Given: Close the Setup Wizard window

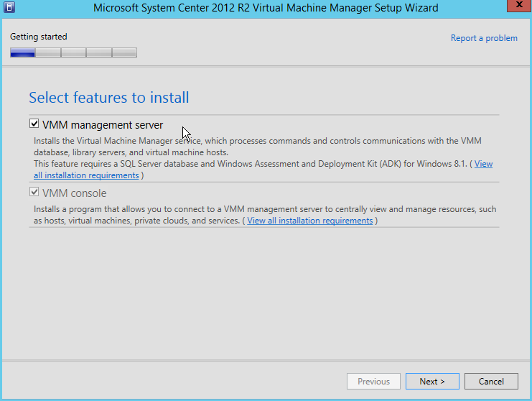Looking at the screenshot, I should pyautogui.click(x=519, y=6).
